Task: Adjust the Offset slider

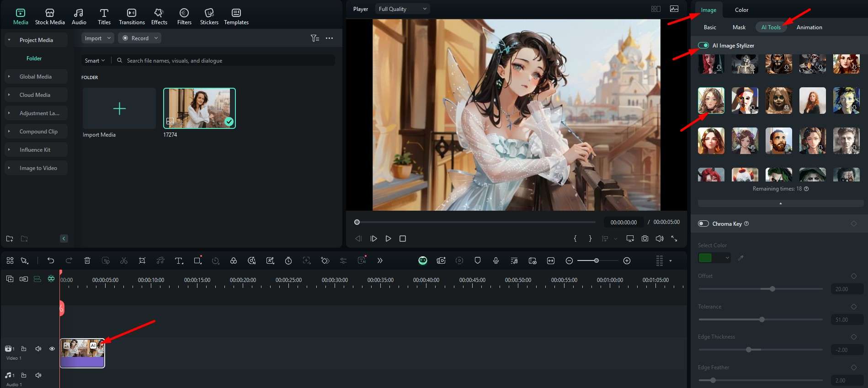Action: click(772, 289)
